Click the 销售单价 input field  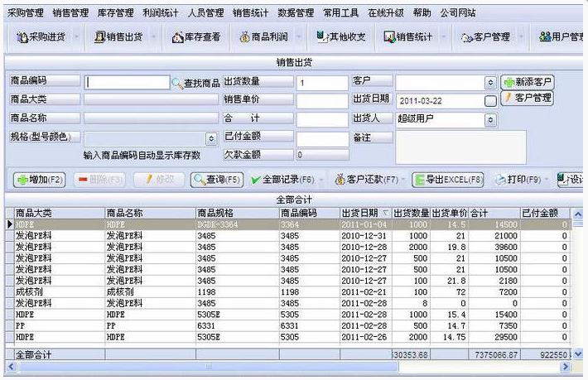tap(322, 101)
